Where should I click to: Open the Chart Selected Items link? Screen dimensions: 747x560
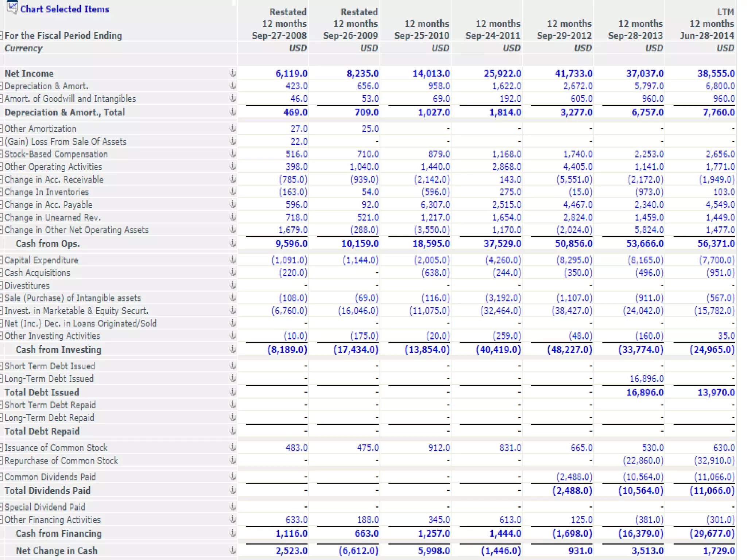pos(65,9)
